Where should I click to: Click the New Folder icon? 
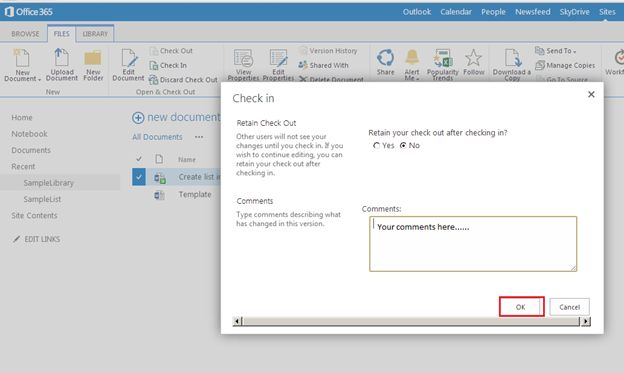[93, 59]
